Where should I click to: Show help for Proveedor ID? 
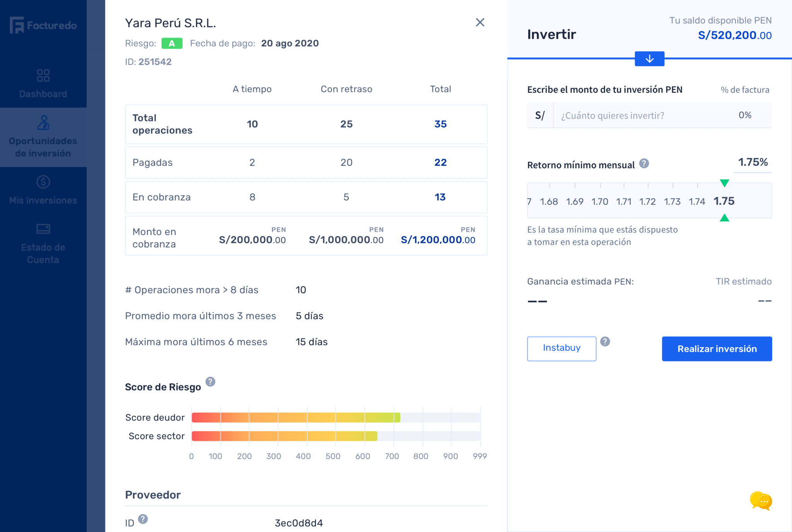[143, 519]
